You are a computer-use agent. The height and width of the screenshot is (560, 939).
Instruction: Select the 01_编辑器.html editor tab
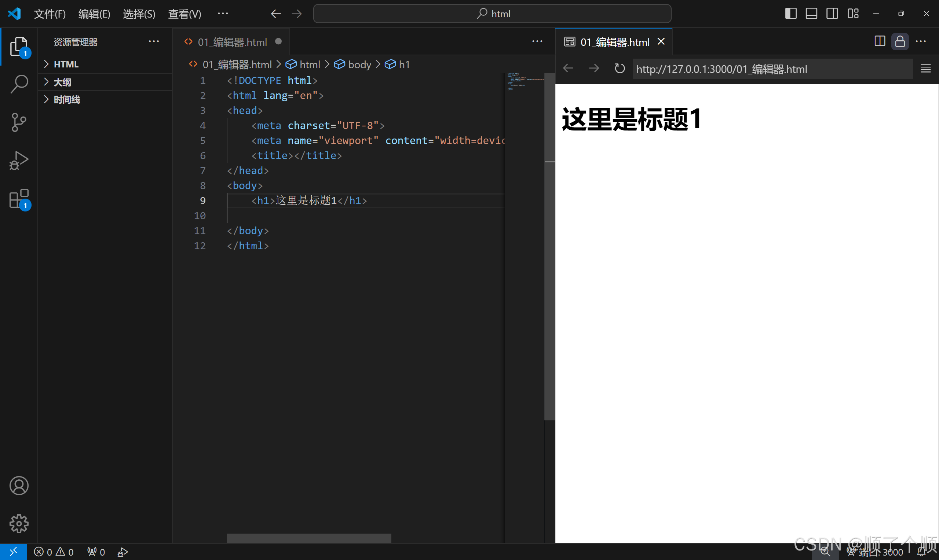tap(232, 41)
